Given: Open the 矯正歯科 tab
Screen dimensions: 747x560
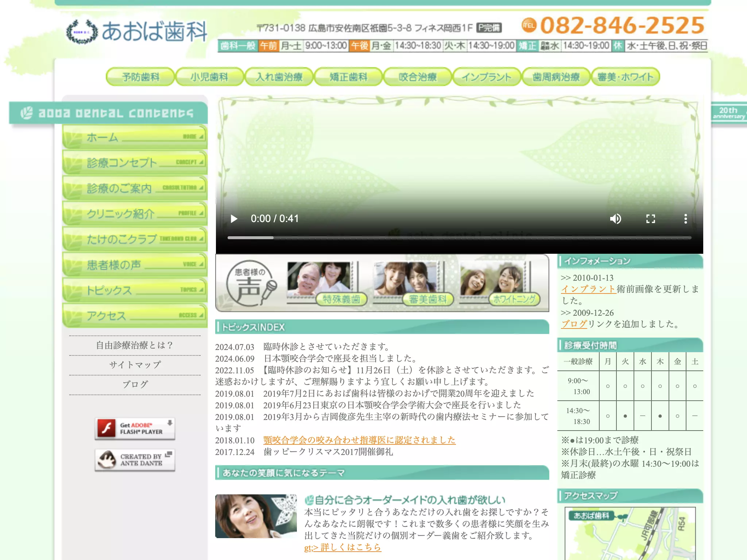Looking at the screenshot, I should click(348, 77).
